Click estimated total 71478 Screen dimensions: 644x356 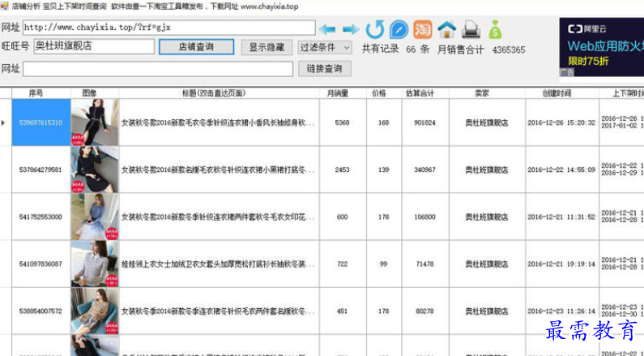(x=425, y=264)
